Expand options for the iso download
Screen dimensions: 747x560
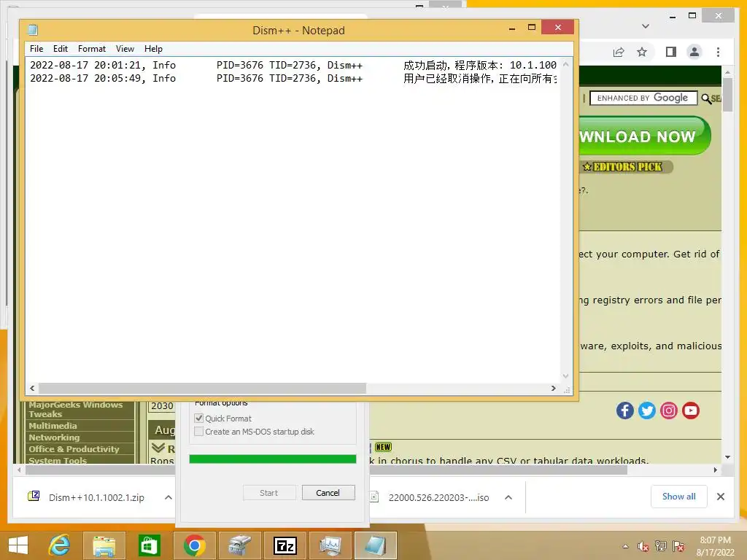click(x=508, y=497)
